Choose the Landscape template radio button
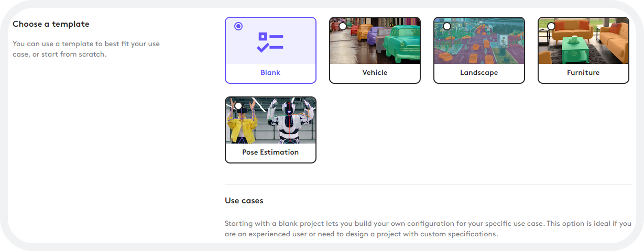644x251 pixels. tap(447, 26)
